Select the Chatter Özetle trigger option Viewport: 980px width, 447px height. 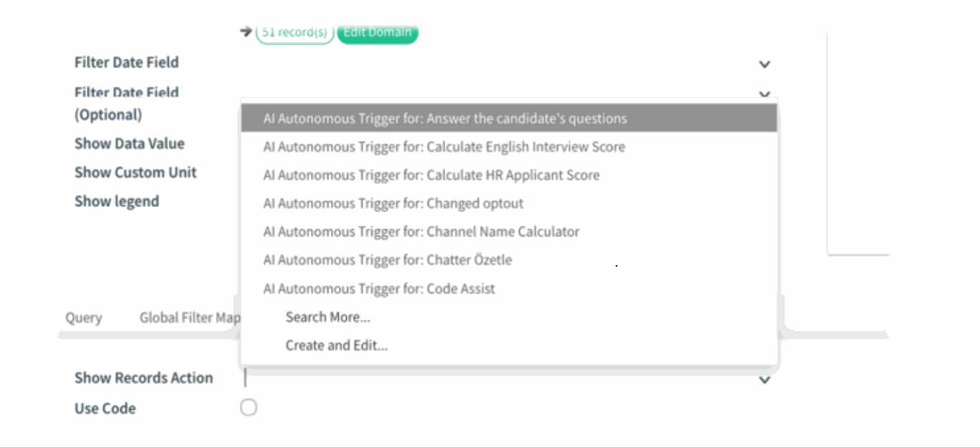(x=388, y=260)
